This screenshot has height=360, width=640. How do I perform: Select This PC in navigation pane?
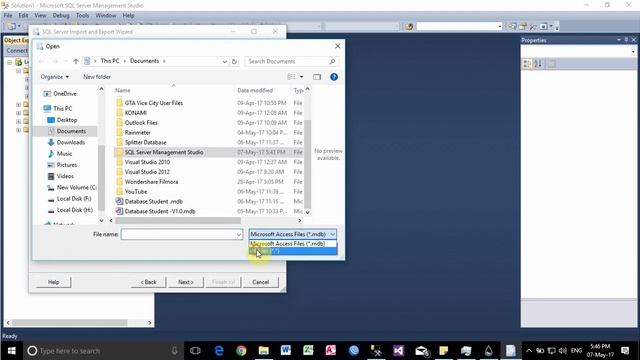click(x=62, y=108)
